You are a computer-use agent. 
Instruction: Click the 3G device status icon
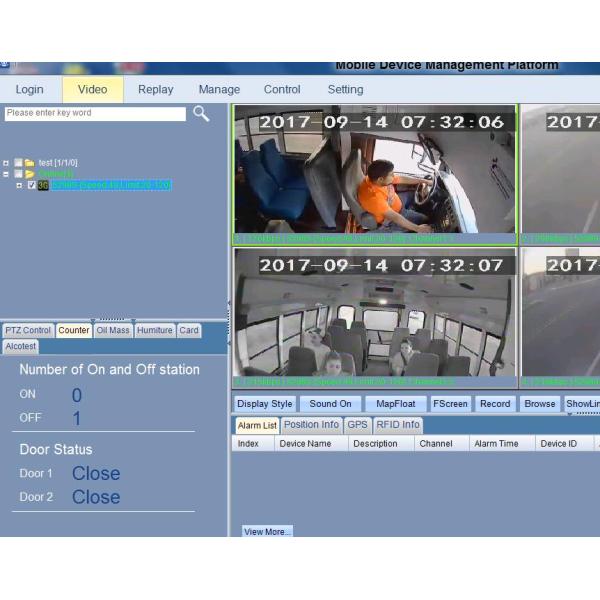pyautogui.click(x=43, y=185)
